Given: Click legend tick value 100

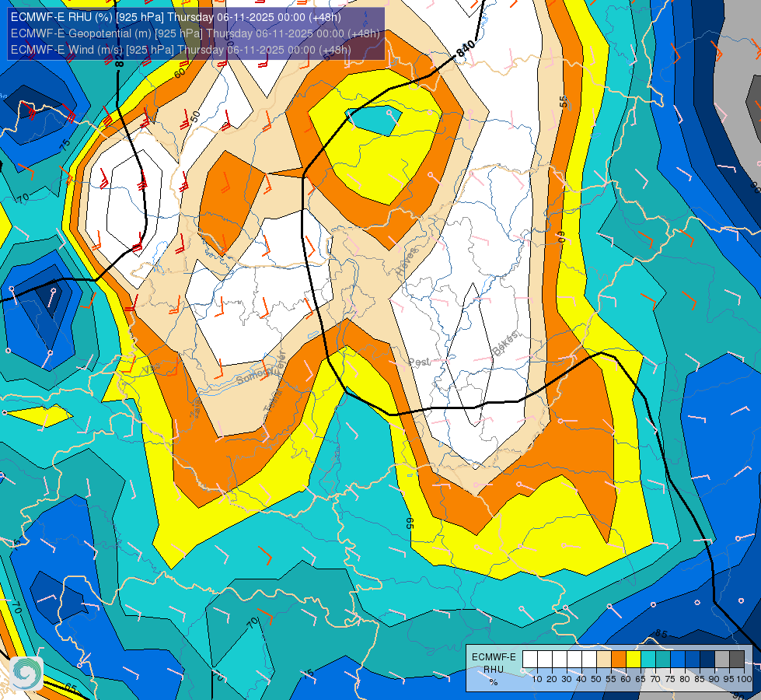Looking at the screenshot, I should coord(744,679).
